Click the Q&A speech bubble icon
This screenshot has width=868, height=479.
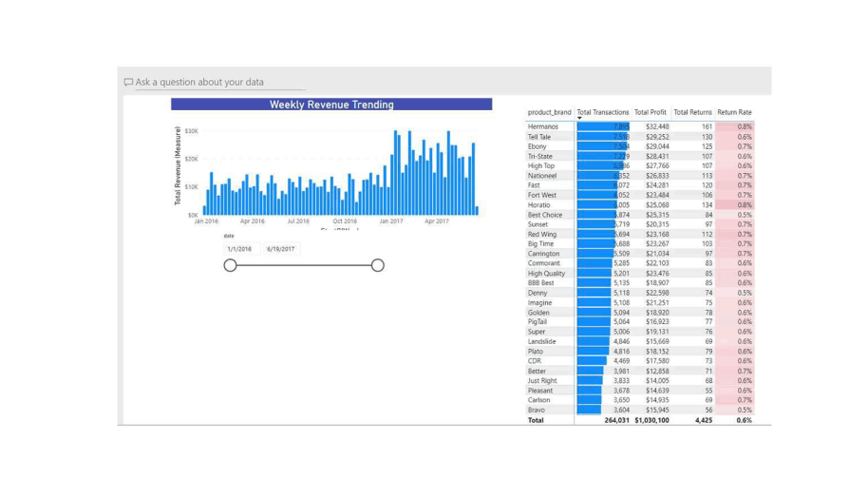click(128, 83)
